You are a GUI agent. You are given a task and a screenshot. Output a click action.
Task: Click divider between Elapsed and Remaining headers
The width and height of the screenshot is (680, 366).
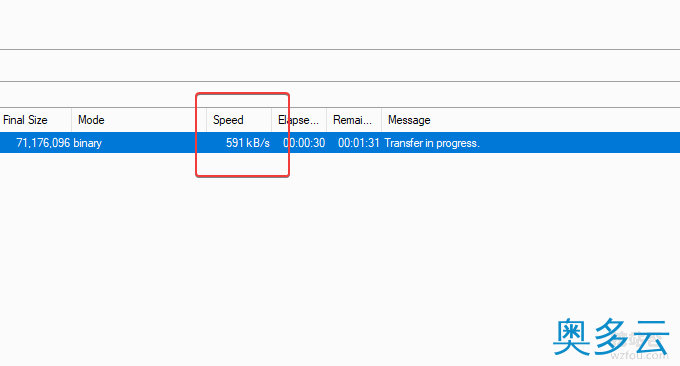pyautogui.click(x=326, y=120)
